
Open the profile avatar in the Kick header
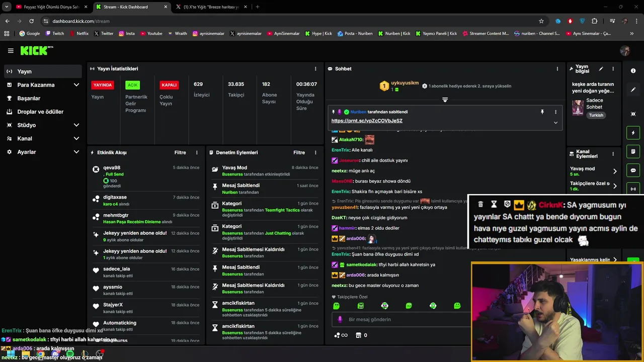pos(625,51)
